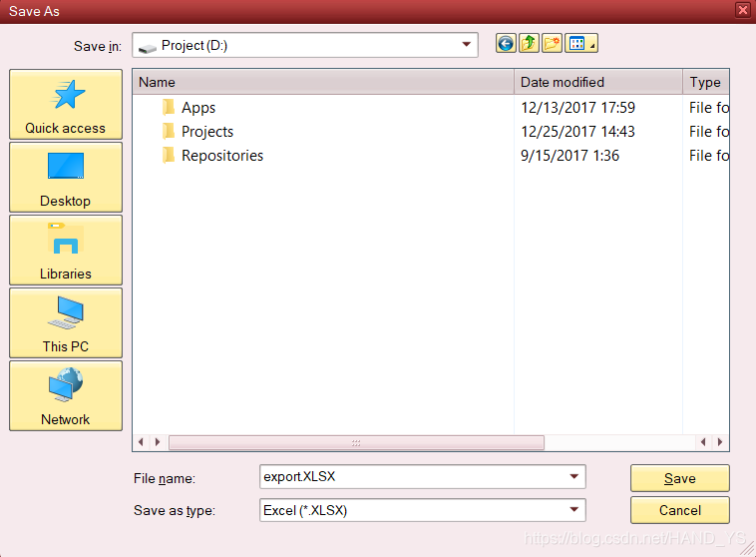This screenshot has height=557, width=756.
Task: Open the Save as type dropdown
Action: (x=573, y=510)
